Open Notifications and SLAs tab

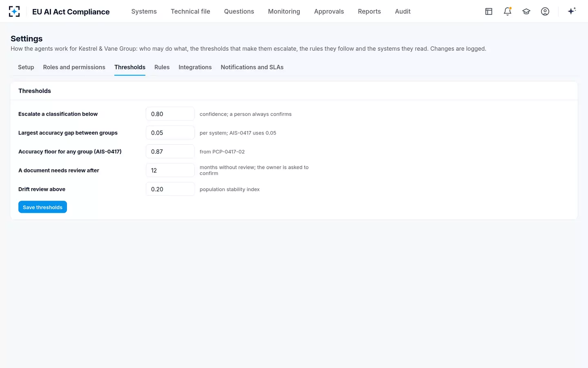(x=252, y=67)
